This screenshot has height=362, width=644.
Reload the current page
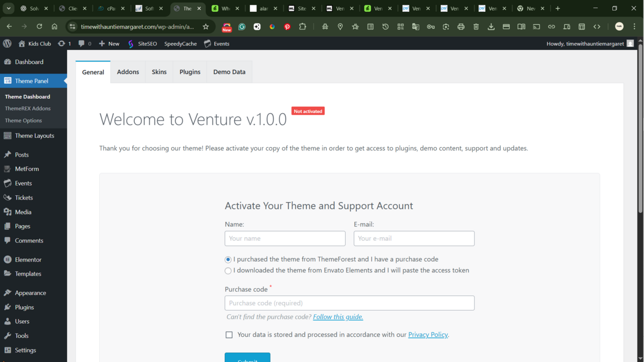pyautogui.click(x=39, y=26)
